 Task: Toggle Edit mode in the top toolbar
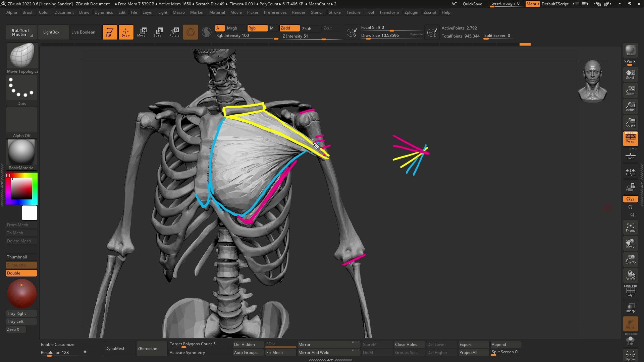(x=110, y=32)
